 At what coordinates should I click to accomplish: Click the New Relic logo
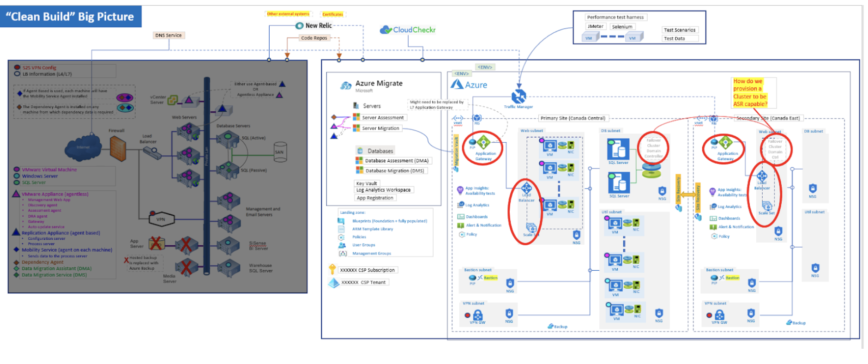[314, 26]
